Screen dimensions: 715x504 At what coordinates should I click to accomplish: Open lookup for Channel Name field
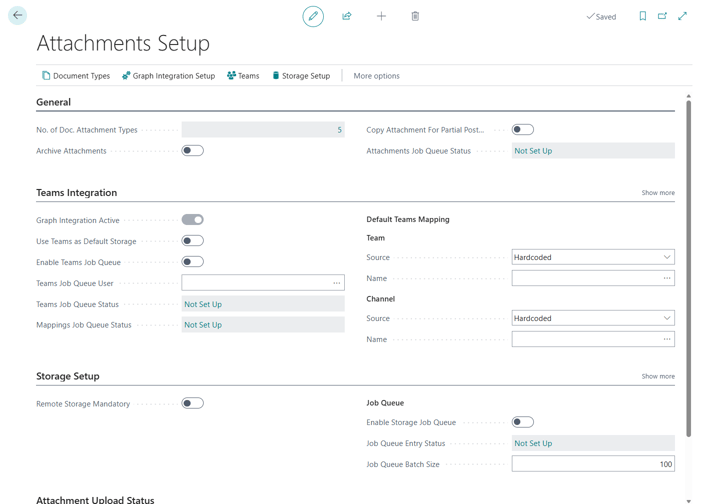(667, 339)
